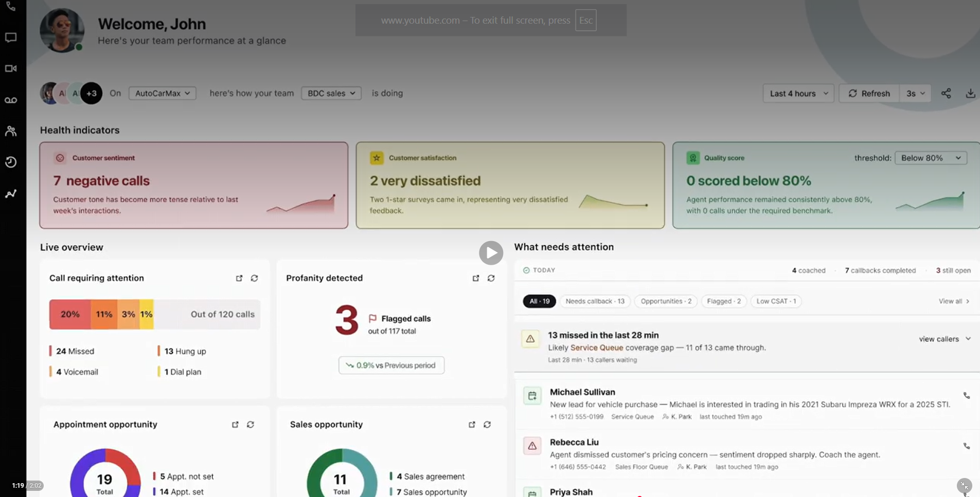Open the Last 4 hours time range dropdown
Image resolution: width=980 pixels, height=497 pixels.
[x=798, y=93]
